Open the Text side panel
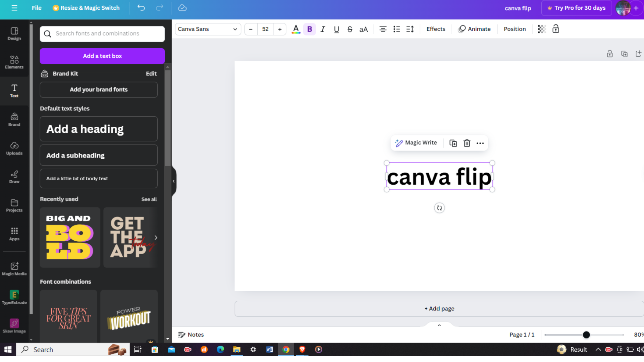644x362 pixels. [14, 91]
